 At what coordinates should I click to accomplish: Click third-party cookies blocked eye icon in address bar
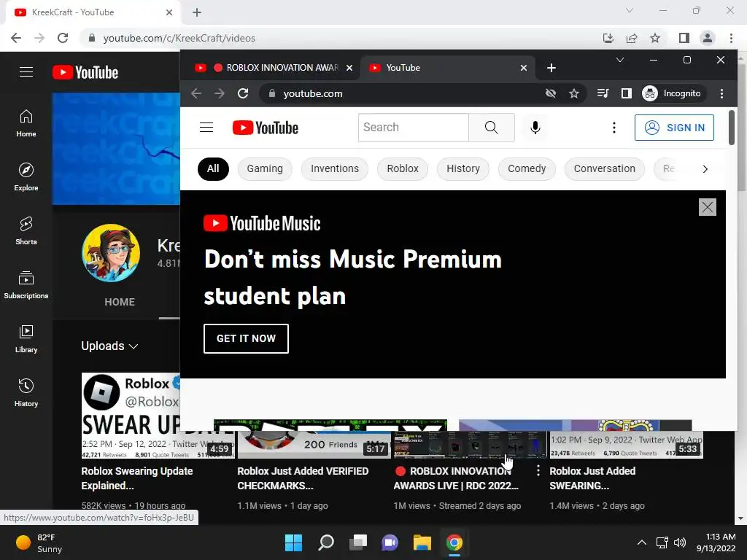[x=551, y=94]
